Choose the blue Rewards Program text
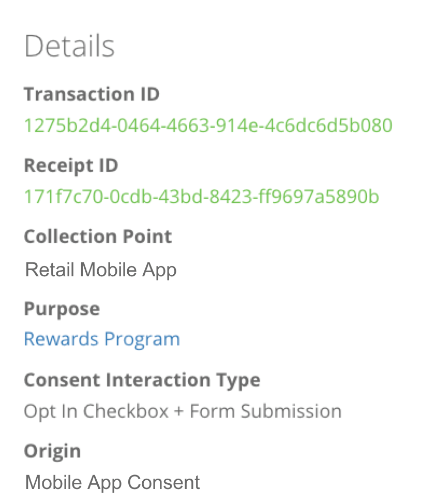Image resolution: width=421 pixels, height=504 pixels. click(102, 339)
